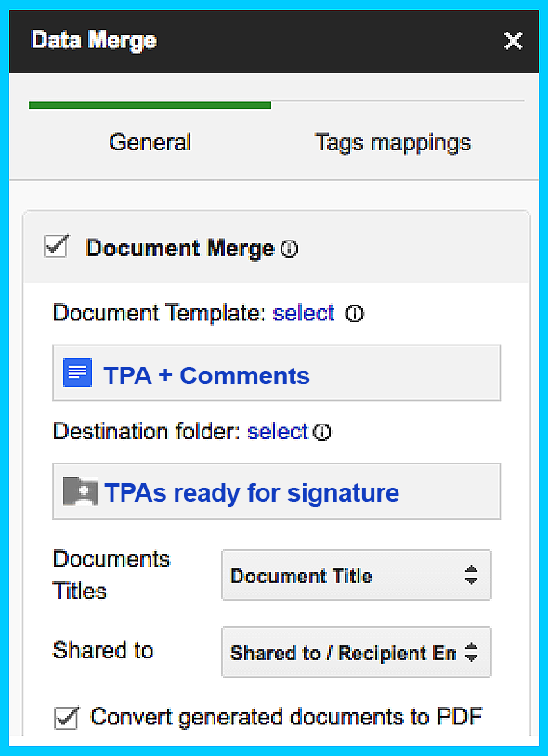
Task: Open TPAs ready for signature folder
Action: coord(252,493)
